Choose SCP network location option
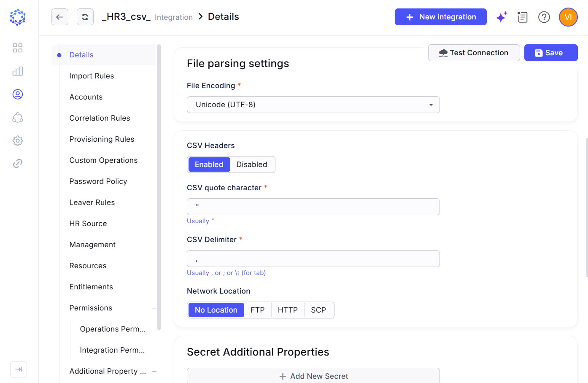Screen dimensions: 588x383 point(318,310)
